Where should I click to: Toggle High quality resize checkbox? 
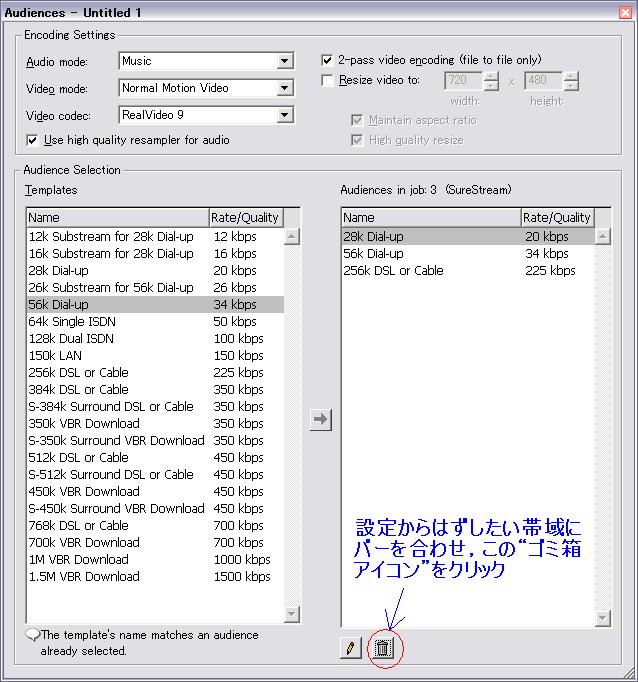point(357,140)
